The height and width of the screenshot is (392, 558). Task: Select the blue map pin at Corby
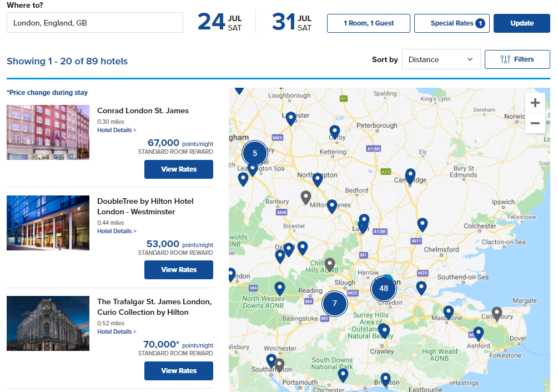(334, 132)
